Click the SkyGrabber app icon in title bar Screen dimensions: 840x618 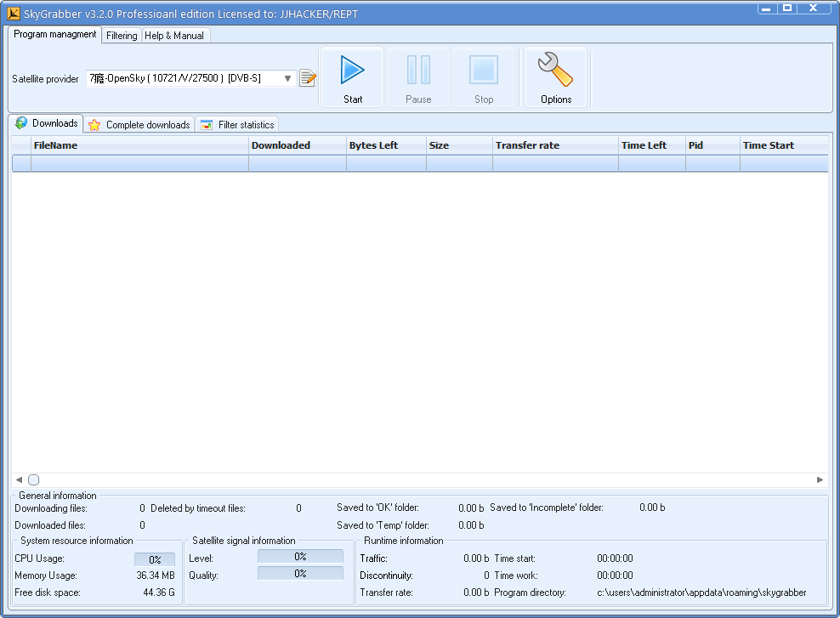coord(14,14)
